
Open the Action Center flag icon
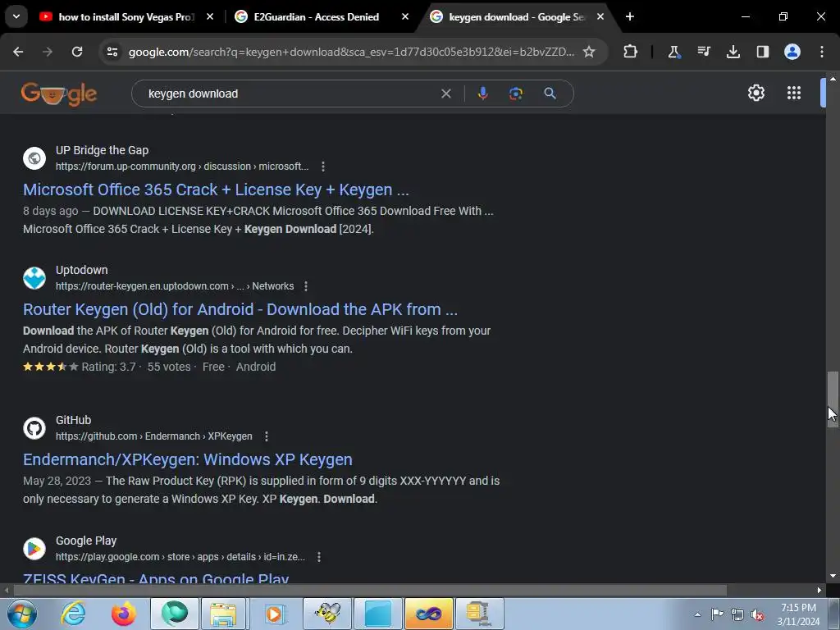tap(717, 614)
